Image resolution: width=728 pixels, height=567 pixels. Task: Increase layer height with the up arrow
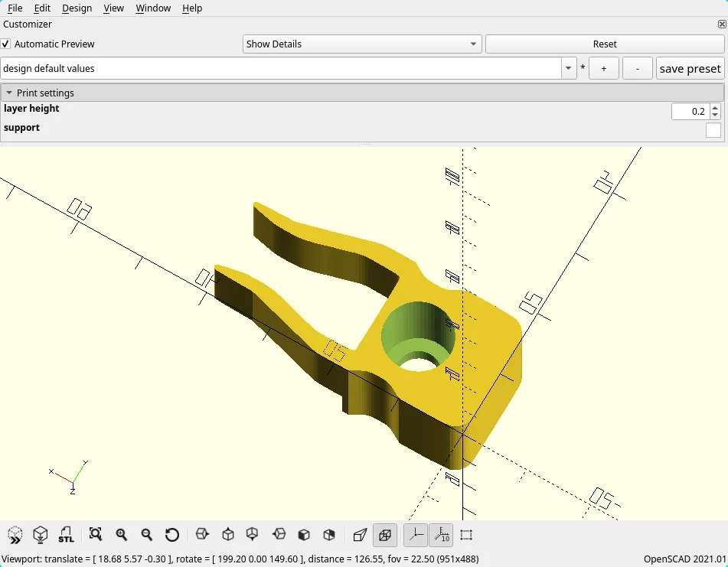point(715,108)
